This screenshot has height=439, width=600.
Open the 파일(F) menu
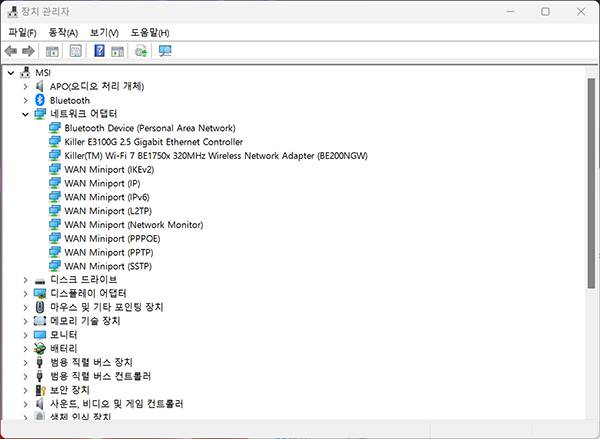[22, 32]
